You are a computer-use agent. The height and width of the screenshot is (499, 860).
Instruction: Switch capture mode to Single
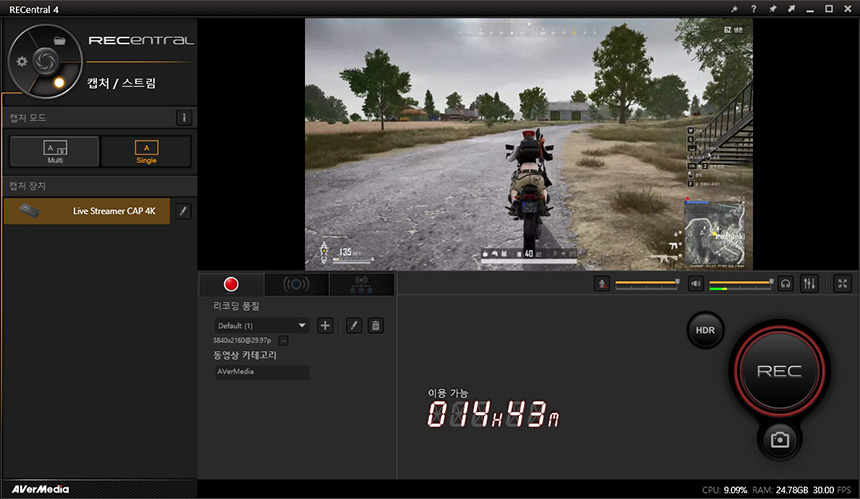146,151
